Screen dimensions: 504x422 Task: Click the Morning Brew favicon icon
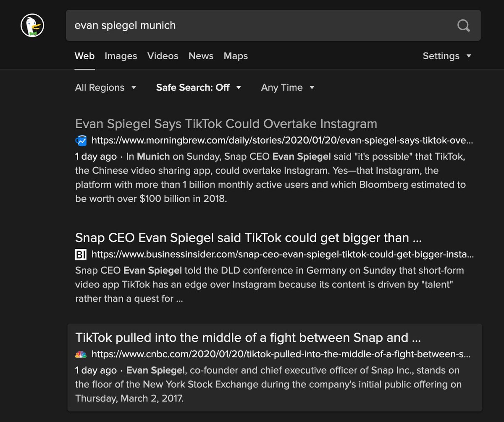81,140
